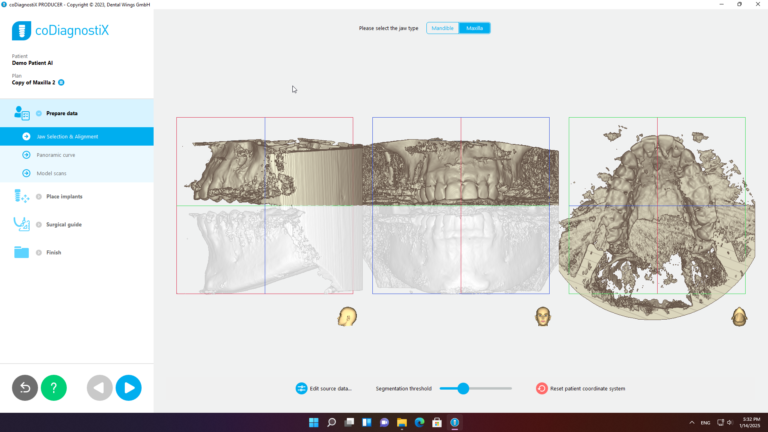Screen dimensions: 768x432
Task: Click the front-view skull orientation icon
Action: point(543,316)
